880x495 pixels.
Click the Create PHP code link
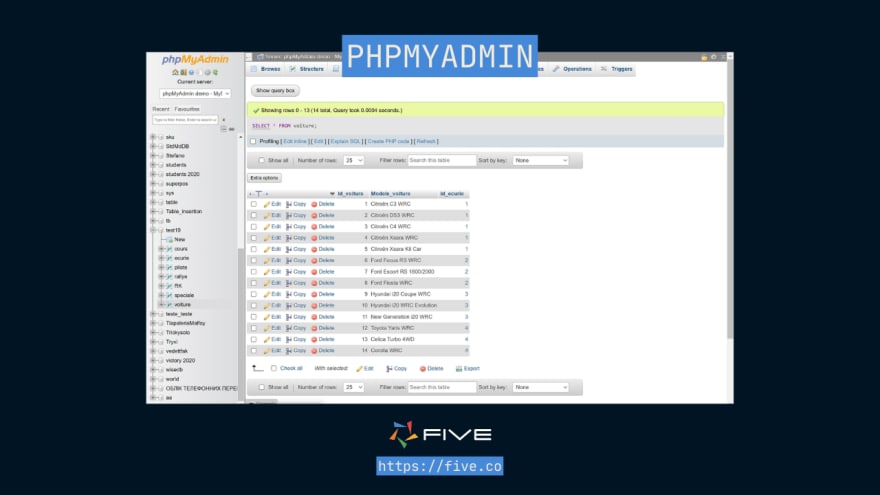(x=388, y=141)
